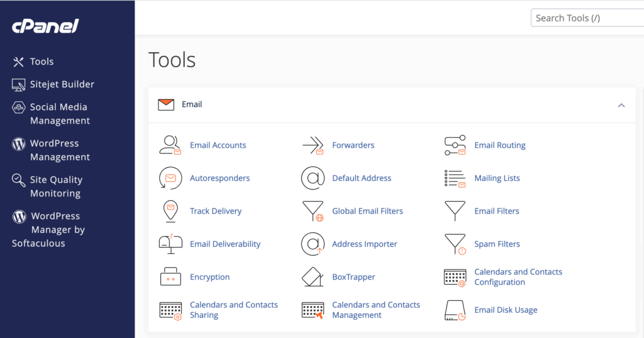Click the Track Delivery pin icon
This screenshot has width=644, height=338.
(x=170, y=211)
